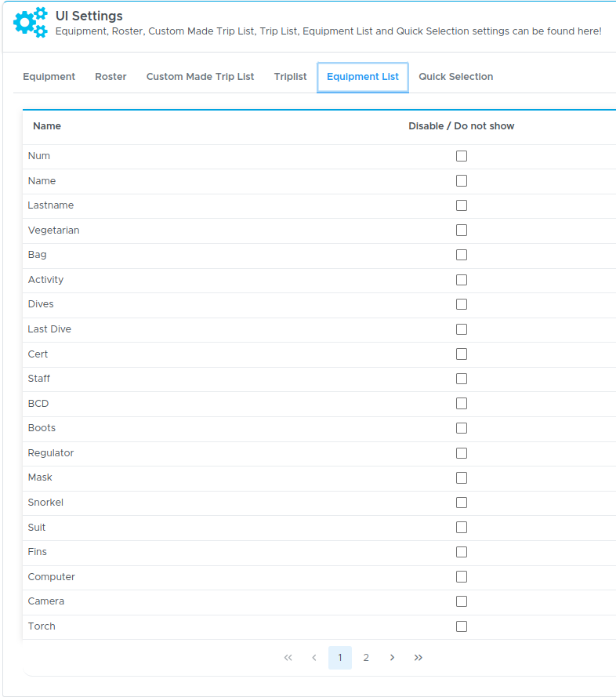616x697 pixels.
Task: Disable the Staff column checkbox
Action: [462, 379]
